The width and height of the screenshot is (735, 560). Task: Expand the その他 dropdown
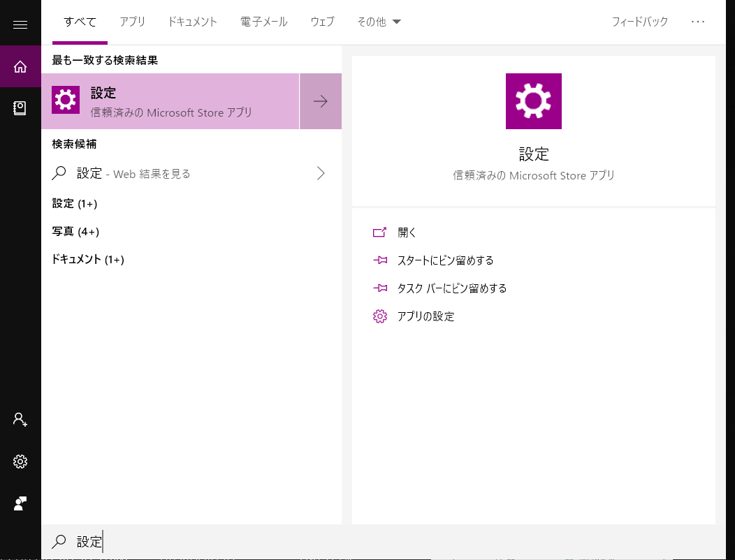pos(379,22)
